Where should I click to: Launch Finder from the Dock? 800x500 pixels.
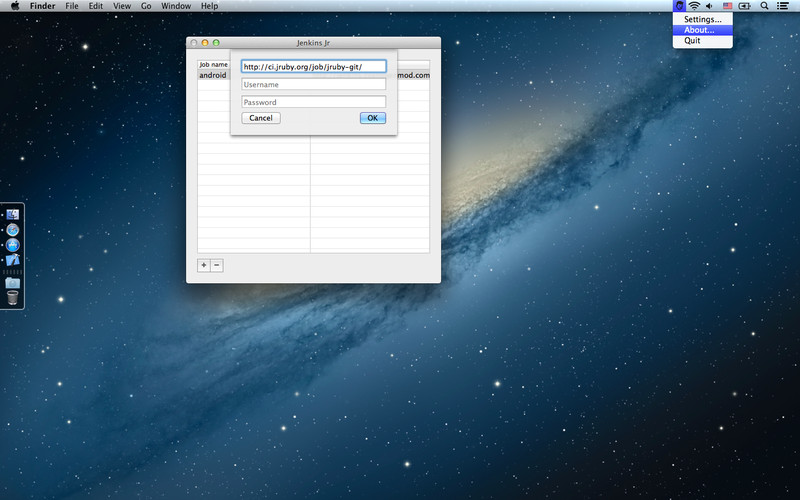click(x=13, y=214)
